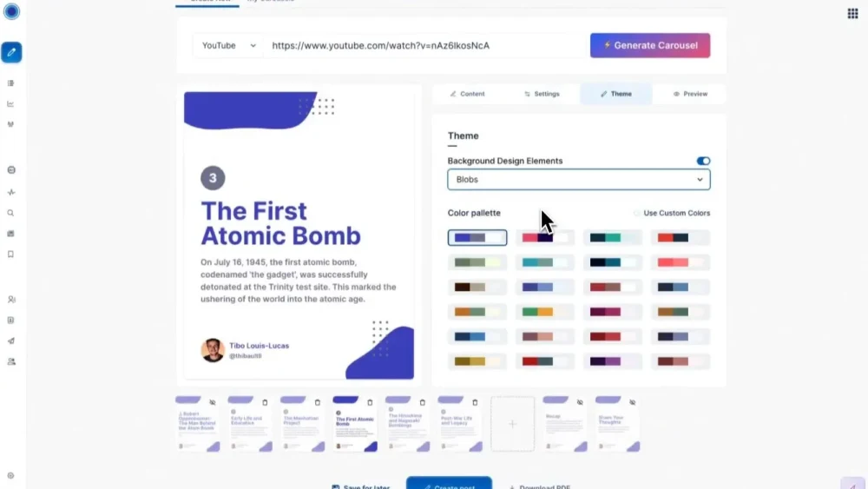Image resolution: width=868 pixels, height=489 pixels.
Task: Click Tibo Louis-Lucas author avatar on slide
Action: [x=213, y=350]
